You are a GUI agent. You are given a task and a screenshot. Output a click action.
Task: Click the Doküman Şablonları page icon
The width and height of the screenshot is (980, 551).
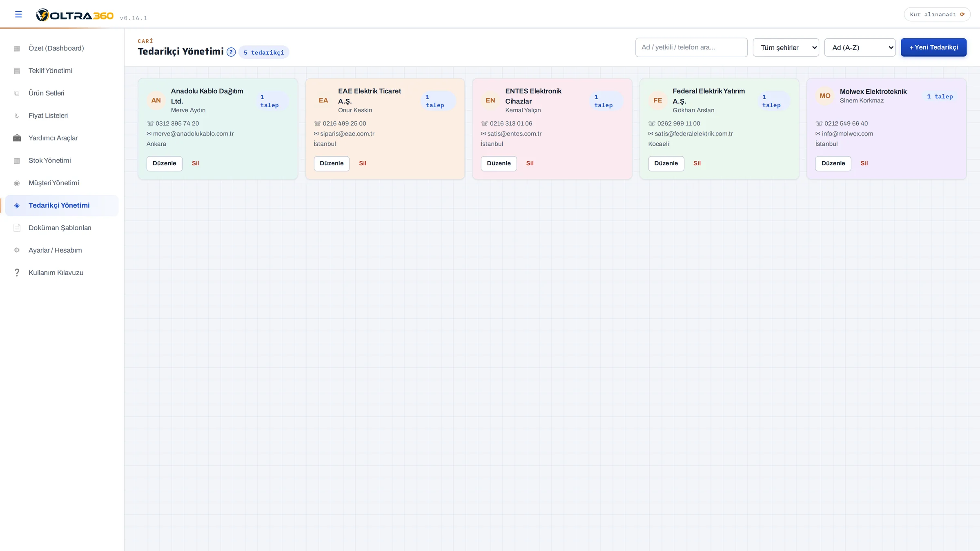pos(17,228)
